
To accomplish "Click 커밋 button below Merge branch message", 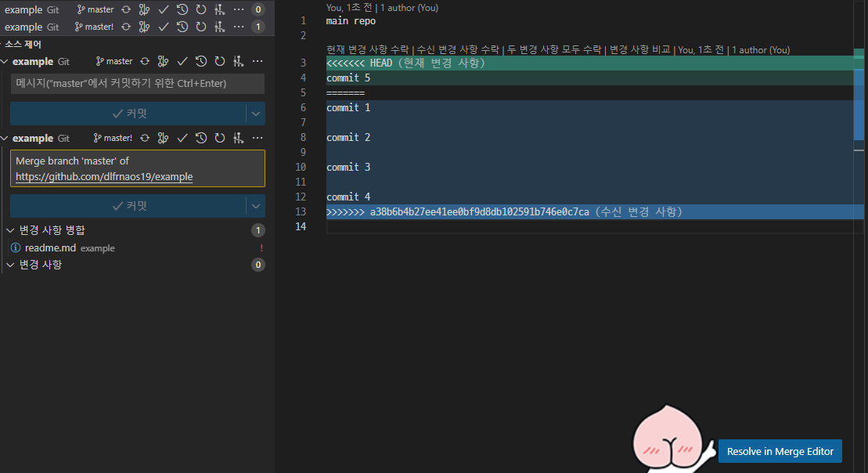I will 128,206.
